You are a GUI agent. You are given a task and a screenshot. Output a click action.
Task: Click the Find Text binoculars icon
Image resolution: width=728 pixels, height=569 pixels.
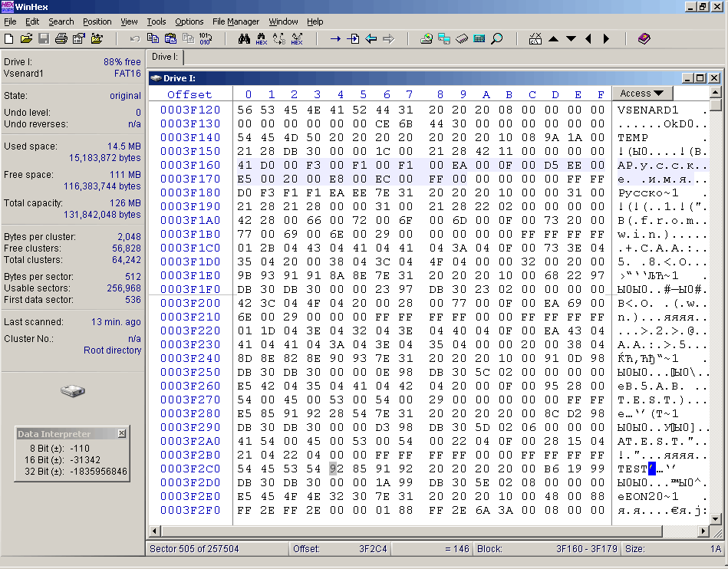pyautogui.click(x=244, y=38)
